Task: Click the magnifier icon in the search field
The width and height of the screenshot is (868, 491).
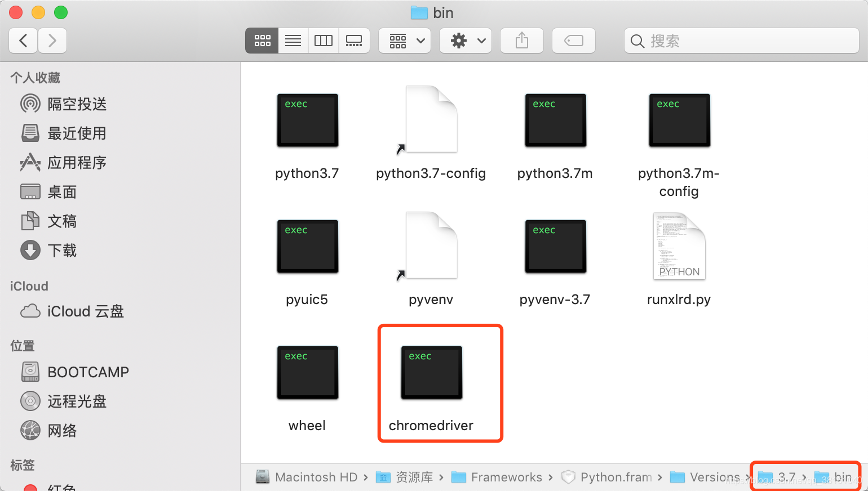Action: click(x=637, y=41)
